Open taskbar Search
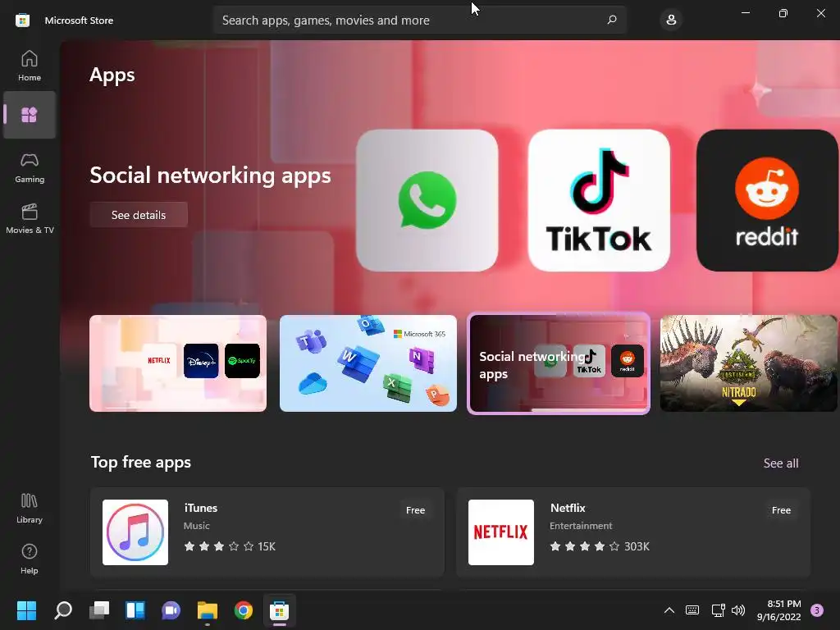This screenshot has width=840, height=630. 63,610
